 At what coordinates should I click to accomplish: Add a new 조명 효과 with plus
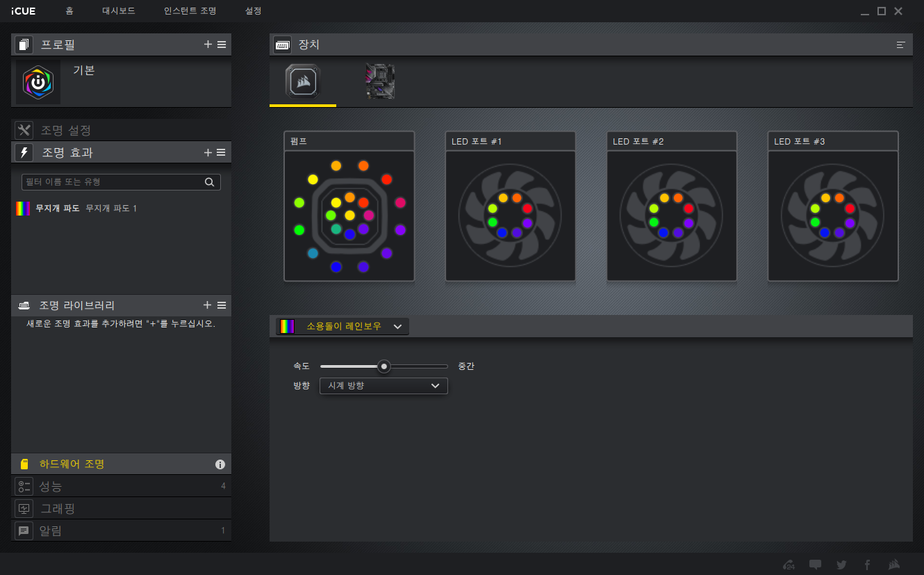(x=208, y=152)
